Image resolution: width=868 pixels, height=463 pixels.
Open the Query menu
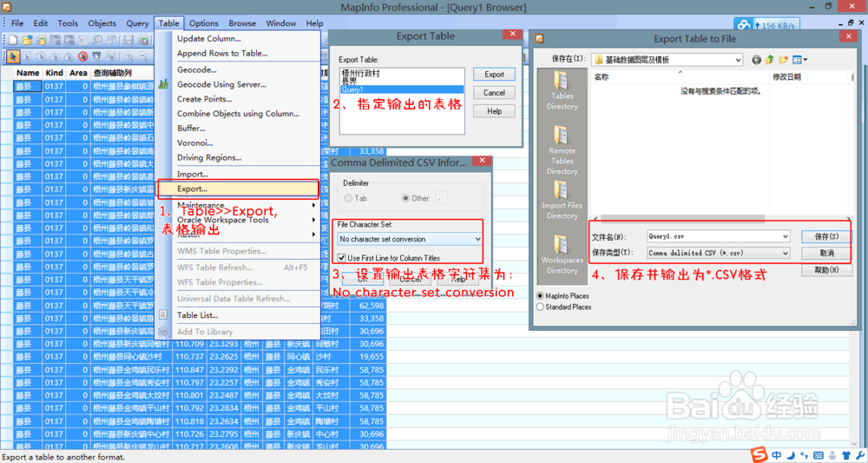137,23
